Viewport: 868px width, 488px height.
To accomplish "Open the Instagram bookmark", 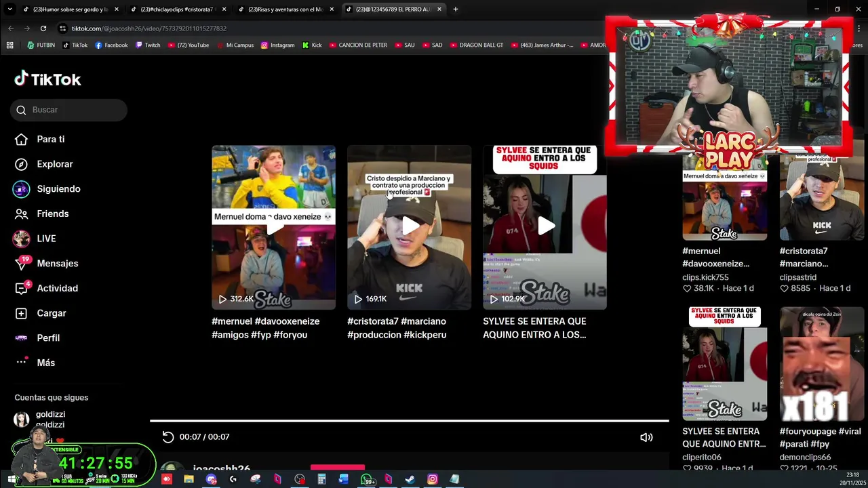I will [x=277, y=45].
